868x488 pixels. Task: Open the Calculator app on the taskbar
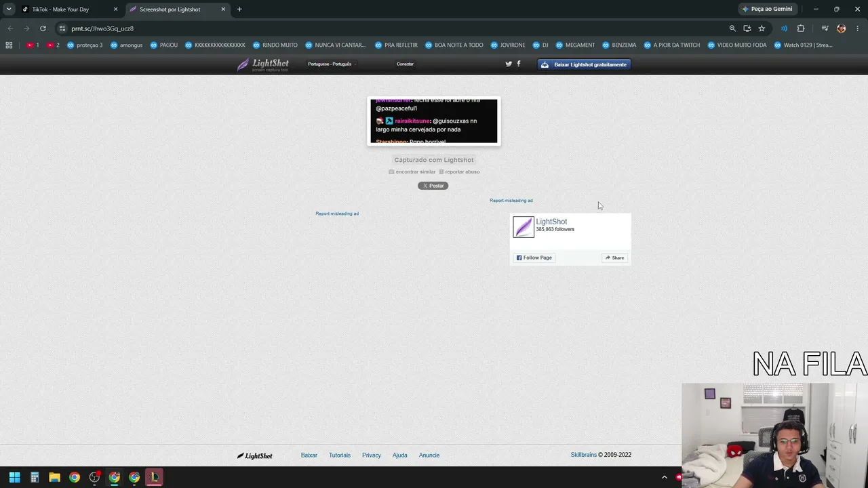35,477
